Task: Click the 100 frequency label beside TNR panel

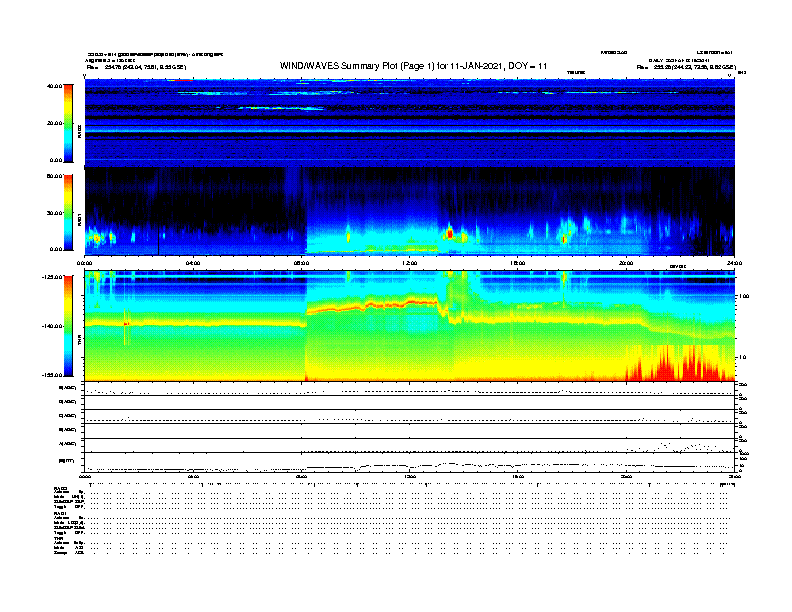Action: coord(744,296)
